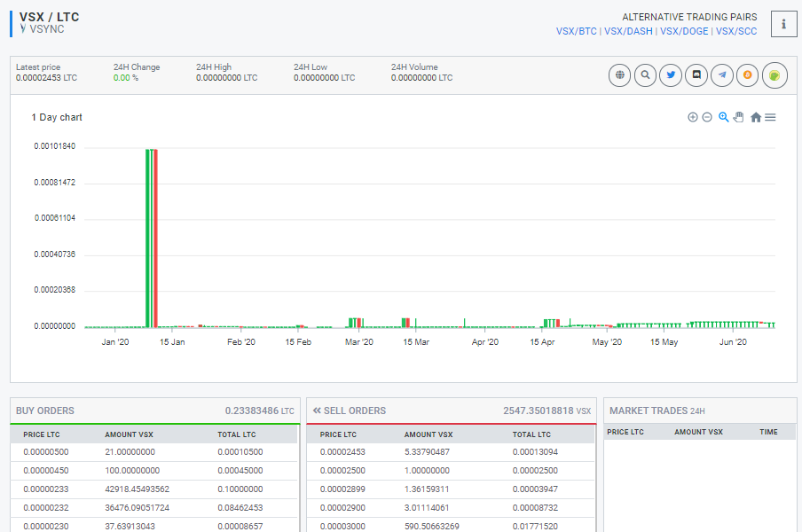
Task: Open the block explorer magnifier icon
Action: pos(645,75)
